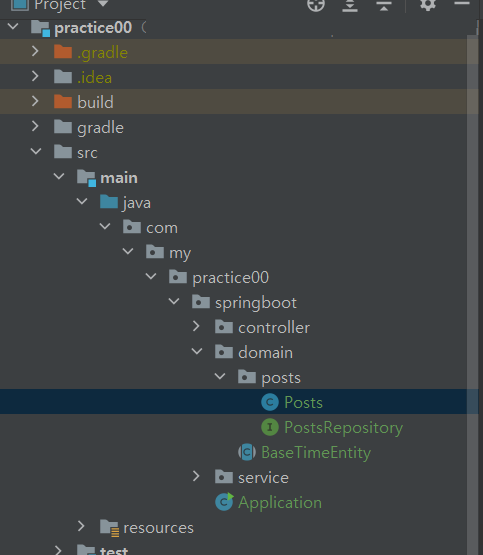Click the orange build folder icon
The width and height of the screenshot is (483, 555).
(63, 102)
